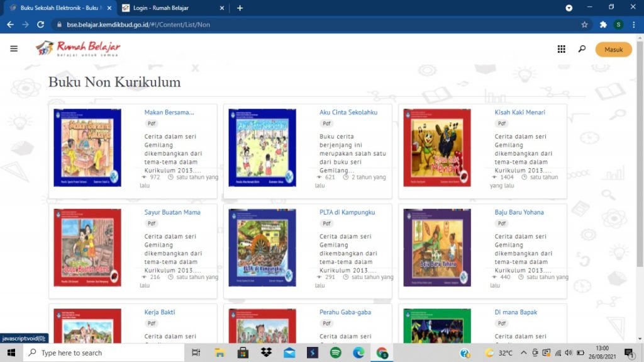Open Kerja Bakti book link
644x362 pixels.
pos(159,312)
